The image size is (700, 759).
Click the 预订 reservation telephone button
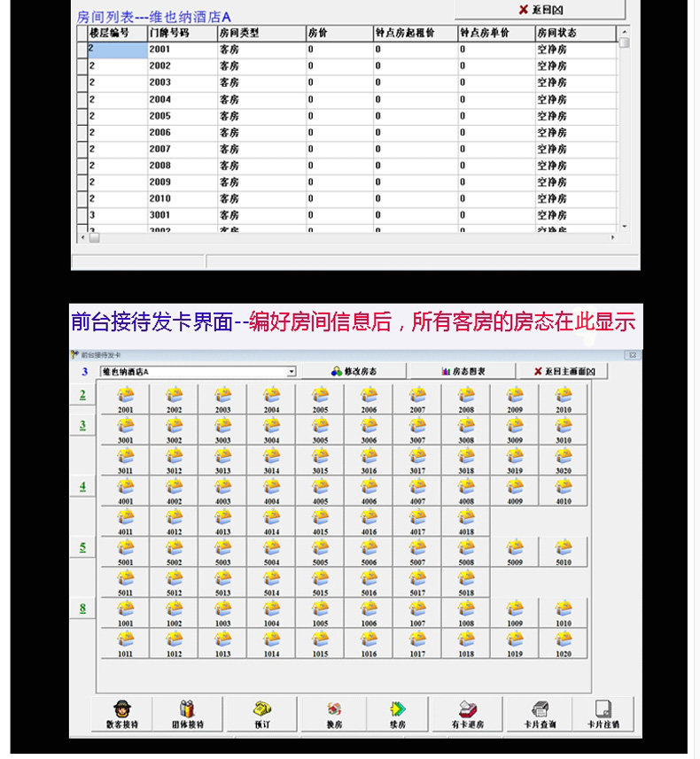(262, 715)
